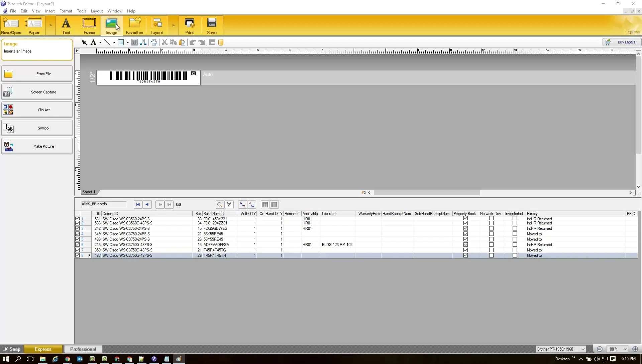The width and height of the screenshot is (642, 364).
Task: Select the small text A tool
Action: click(94, 42)
